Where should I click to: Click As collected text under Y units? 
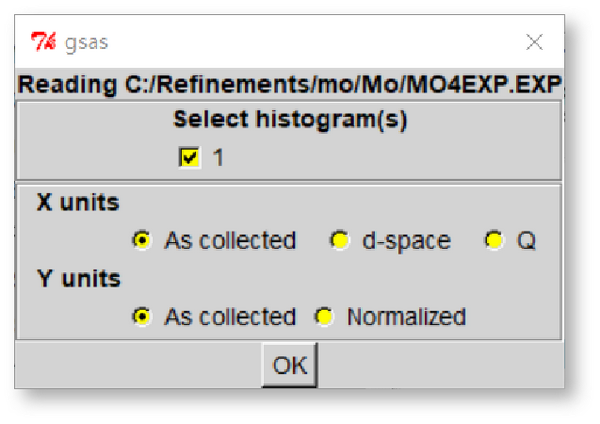pos(230,317)
